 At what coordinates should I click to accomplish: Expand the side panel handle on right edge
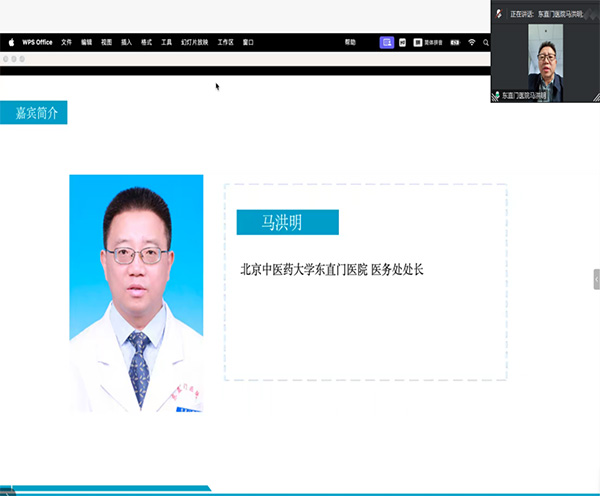click(596, 277)
